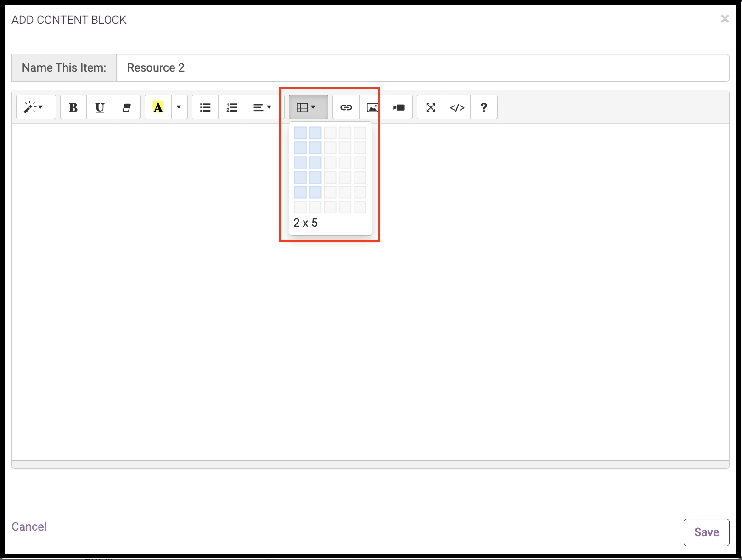Select the top-left cell of the table grid
Viewport: 742px width, 560px height.
pos(300,133)
